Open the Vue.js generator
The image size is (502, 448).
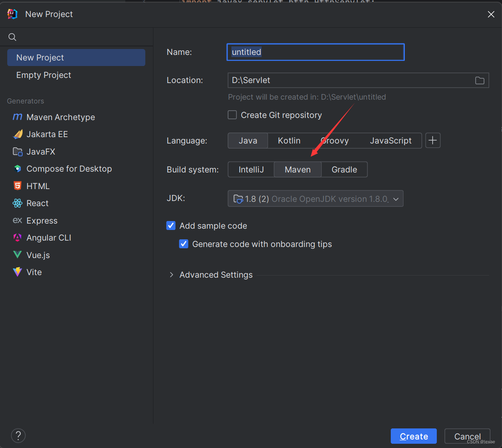[76, 255]
